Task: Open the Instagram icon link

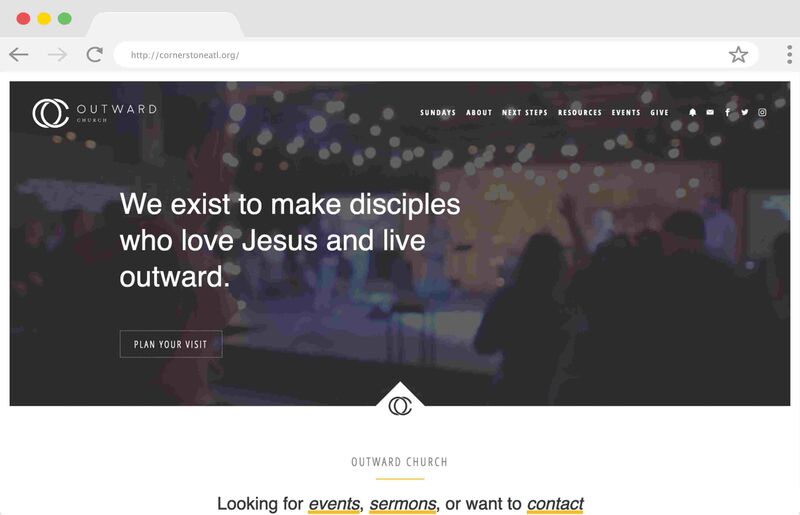Action: (x=762, y=112)
